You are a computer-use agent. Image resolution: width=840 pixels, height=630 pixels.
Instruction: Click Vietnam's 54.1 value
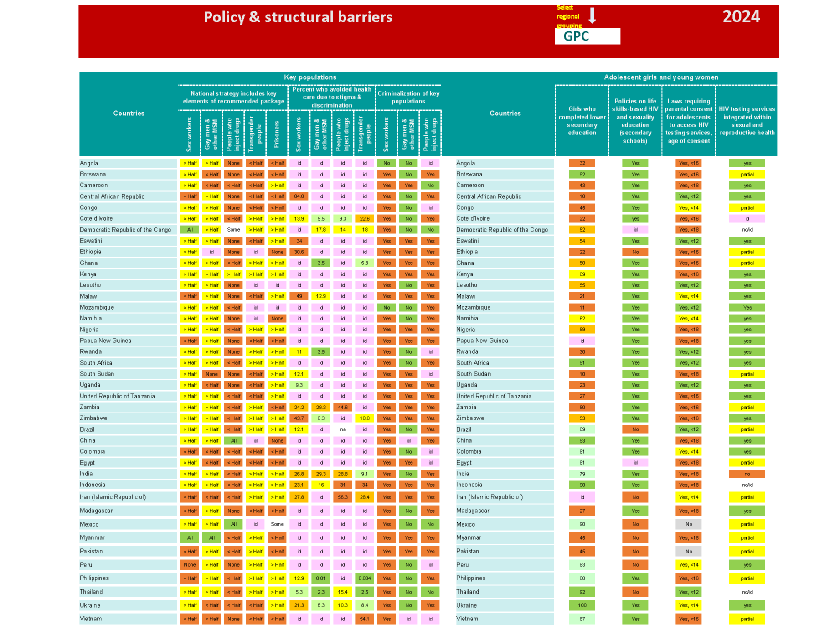[365, 619]
